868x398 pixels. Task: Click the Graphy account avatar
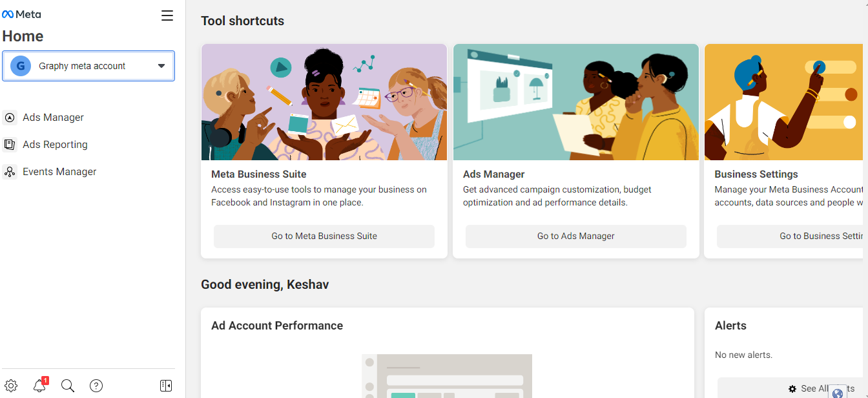click(x=21, y=66)
